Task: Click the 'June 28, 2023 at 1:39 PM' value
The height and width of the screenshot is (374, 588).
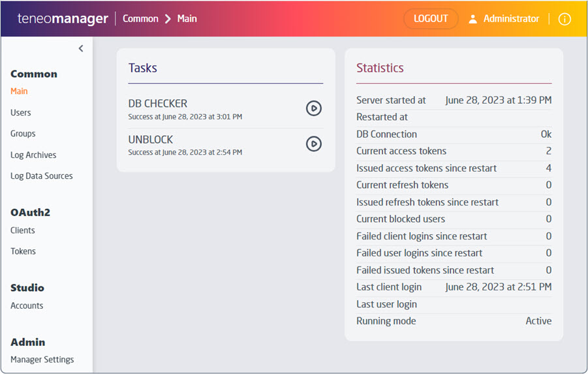Action: tap(499, 100)
